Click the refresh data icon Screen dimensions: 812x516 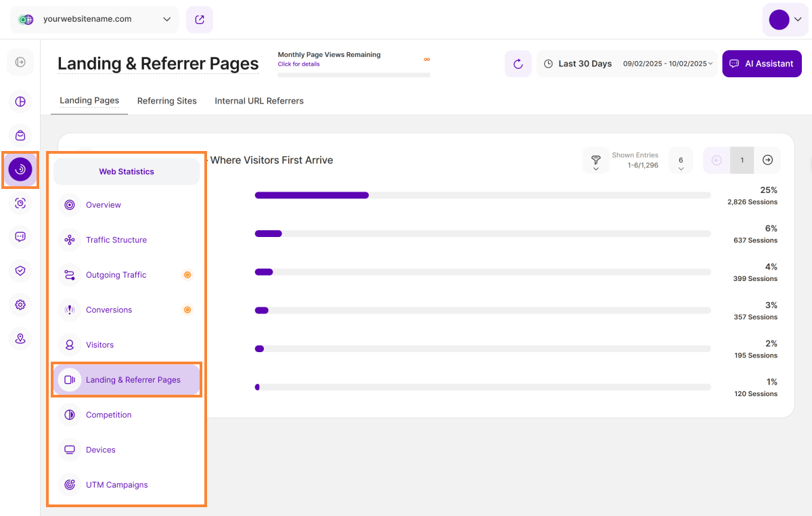tap(518, 64)
